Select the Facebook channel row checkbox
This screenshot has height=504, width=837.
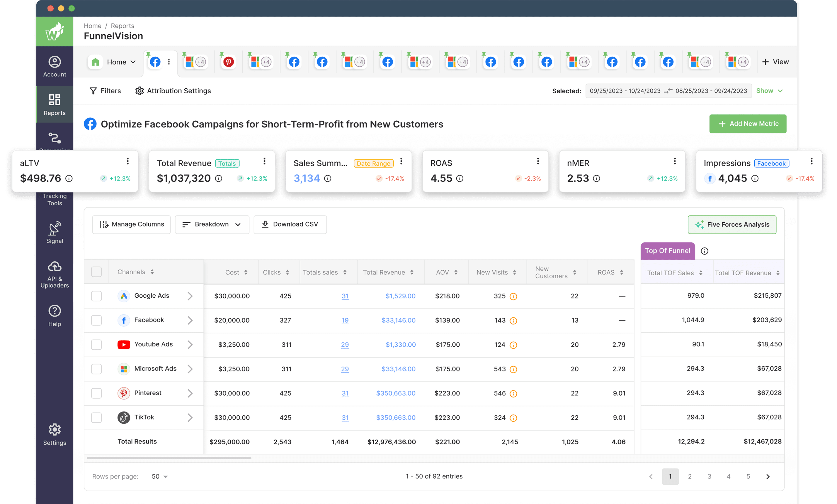[97, 320]
